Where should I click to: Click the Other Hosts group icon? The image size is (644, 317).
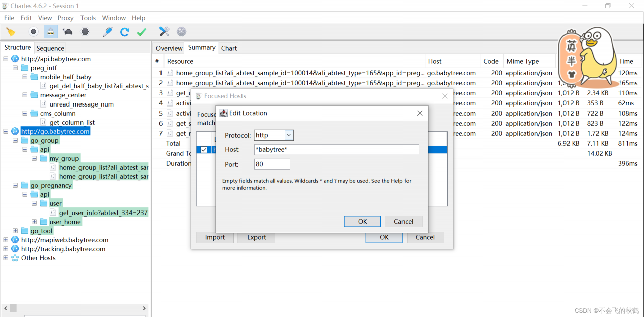[x=15, y=258]
